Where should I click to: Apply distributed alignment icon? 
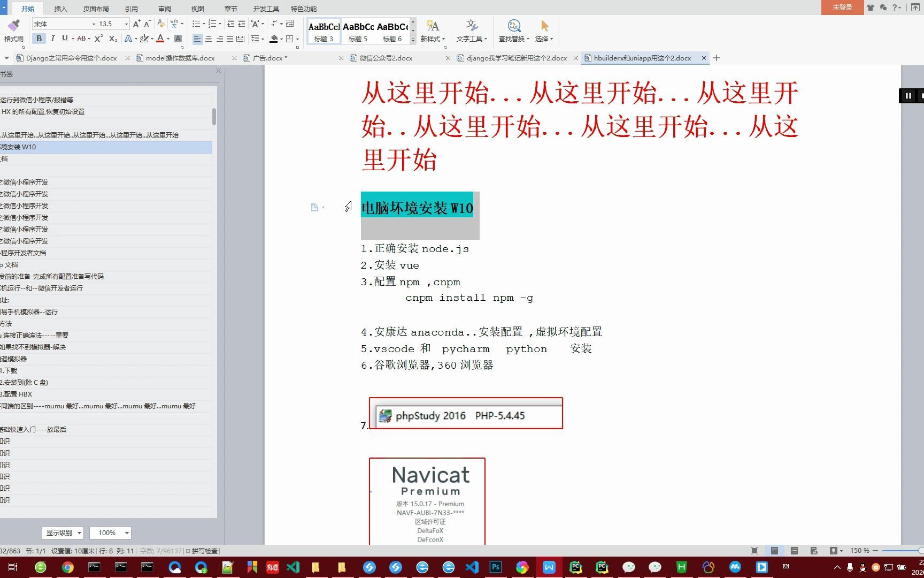[241, 39]
